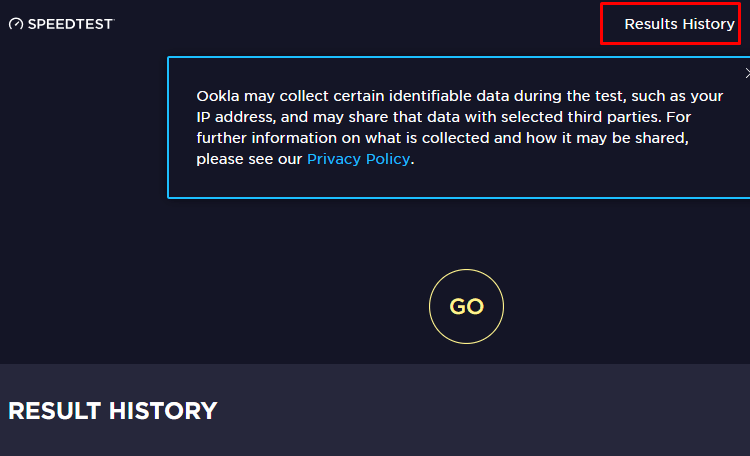
Task: Click the GO text inside the circle
Action: (x=466, y=306)
